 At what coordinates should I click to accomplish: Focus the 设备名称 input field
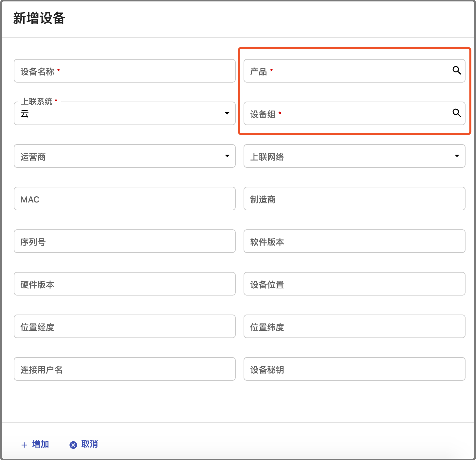tap(124, 71)
